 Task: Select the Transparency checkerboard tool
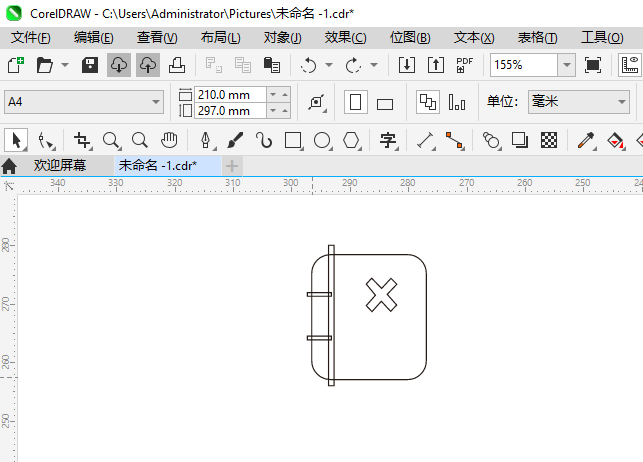(549, 140)
